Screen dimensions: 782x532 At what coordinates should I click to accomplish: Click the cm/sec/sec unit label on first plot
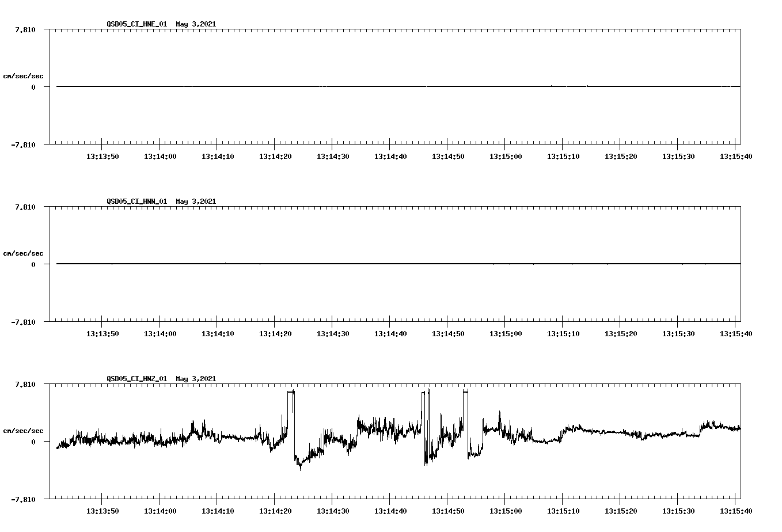click(24, 76)
